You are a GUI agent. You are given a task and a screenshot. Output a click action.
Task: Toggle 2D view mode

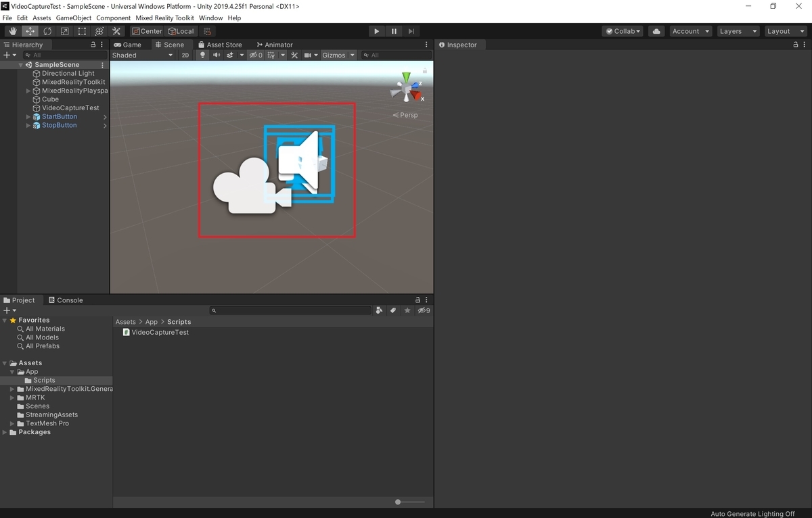point(185,55)
